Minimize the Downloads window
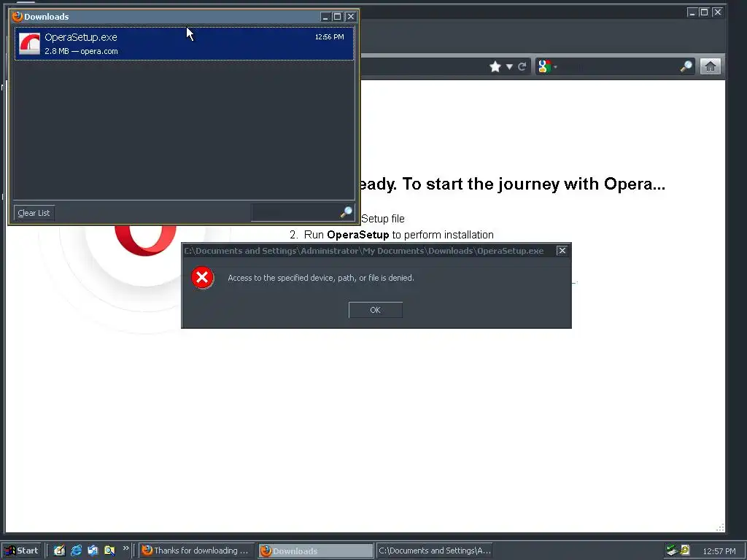747x560 pixels. pyautogui.click(x=325, y=17)
